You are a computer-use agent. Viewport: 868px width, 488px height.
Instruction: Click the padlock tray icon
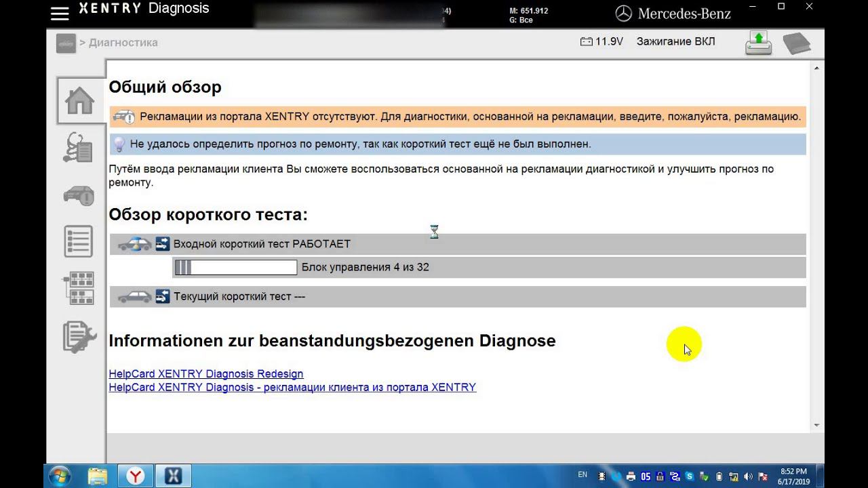coord(660,476)
